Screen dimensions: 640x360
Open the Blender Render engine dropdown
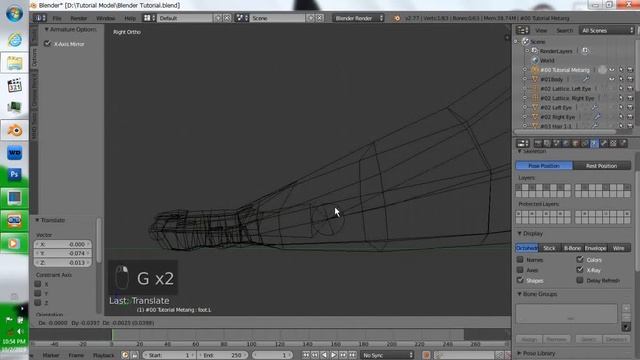(358, 18)
